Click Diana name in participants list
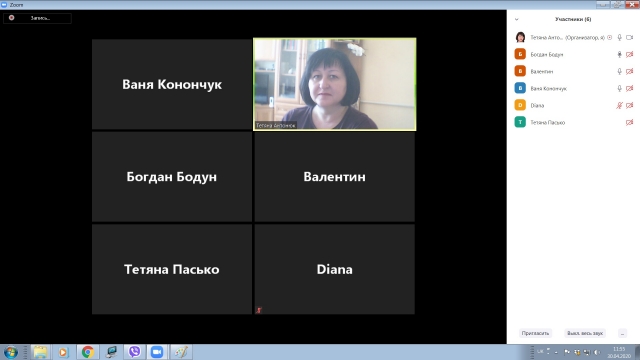The height and width of the screenshot is (360, 640). pyautogui.click(x=537, y=105)
